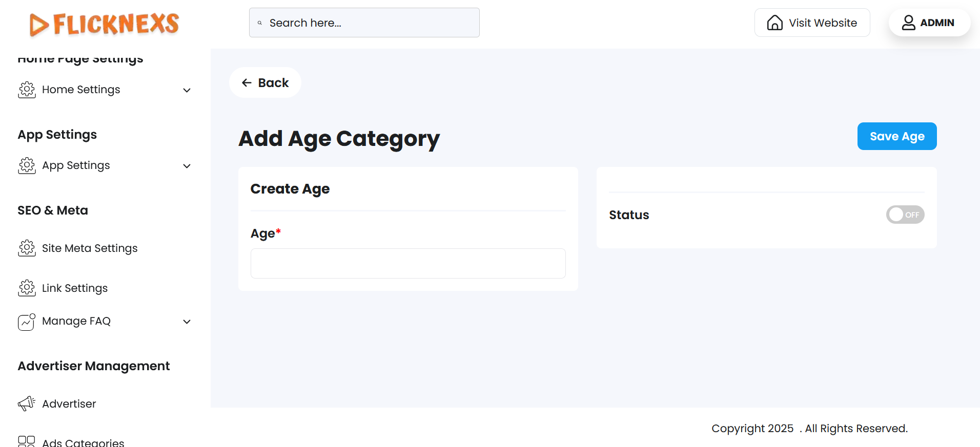
Task: Expand the Manage FAQ chevron
Action: pos(187,322)
